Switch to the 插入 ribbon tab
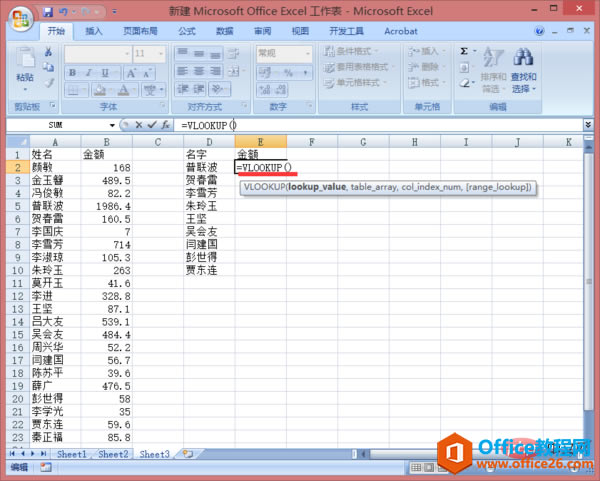This screenshot has height=481, width=600. click(93, 31)
